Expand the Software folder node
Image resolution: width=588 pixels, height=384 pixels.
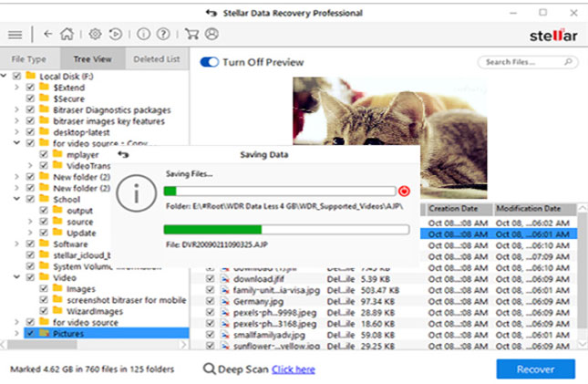pos(16,244)
